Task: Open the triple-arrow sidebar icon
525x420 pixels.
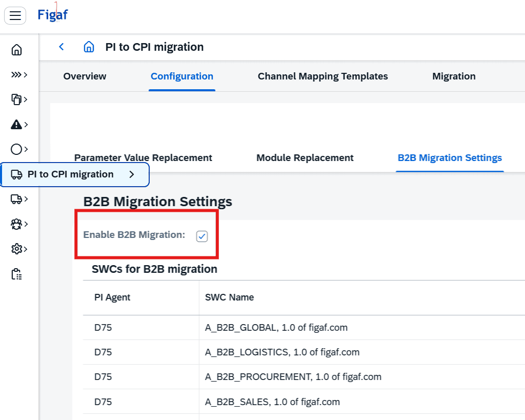Action: point(16,74)
